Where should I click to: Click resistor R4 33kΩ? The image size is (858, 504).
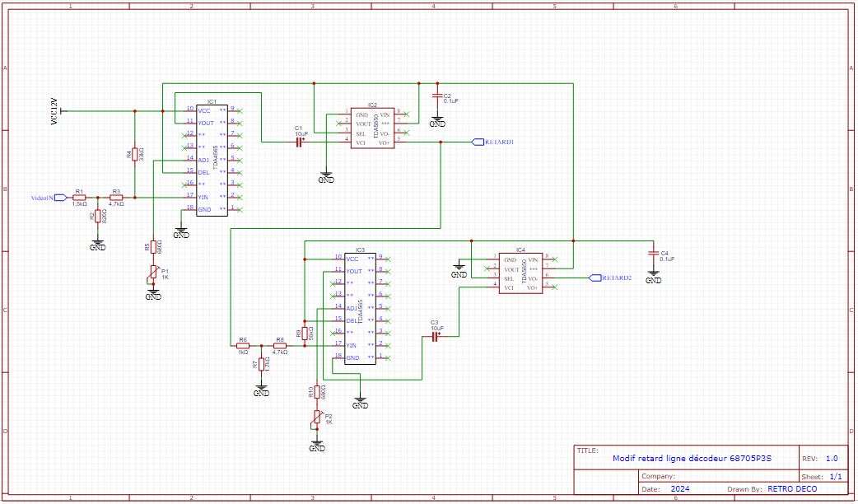[134, 154]
